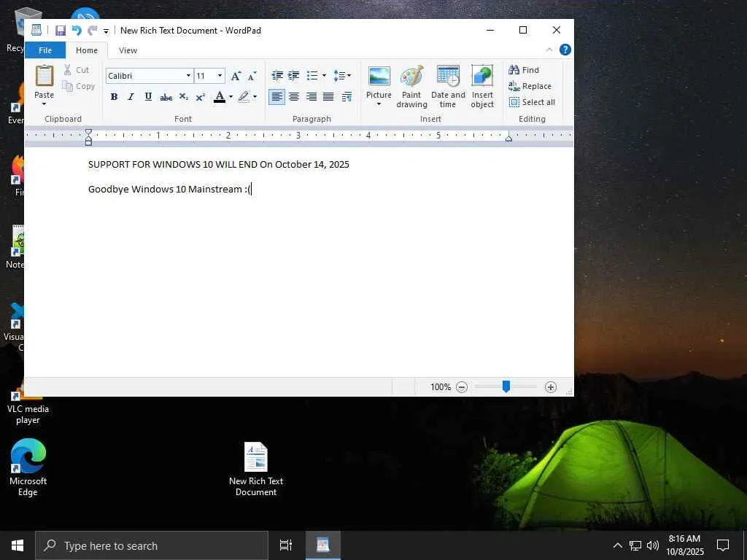
Task: Expand the list style dropdown arrow
Action: click(x=324, y=75)
